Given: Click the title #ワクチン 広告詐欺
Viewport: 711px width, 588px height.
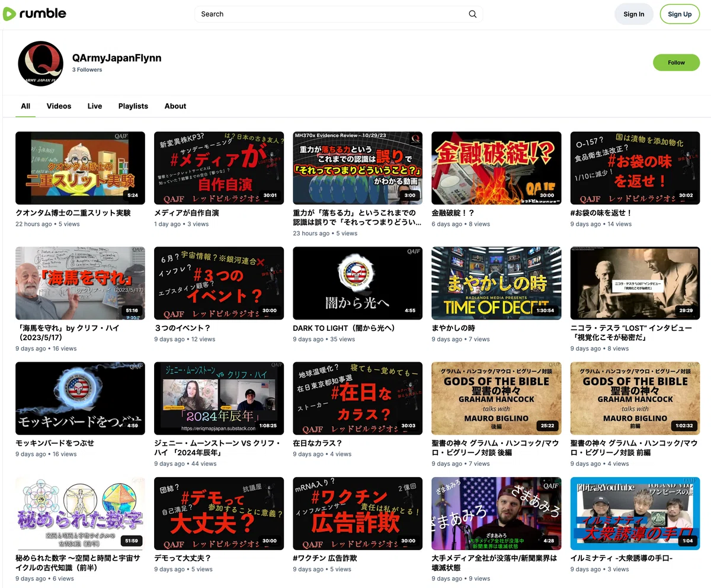Looking at the screenshot, I should [325, 558].
